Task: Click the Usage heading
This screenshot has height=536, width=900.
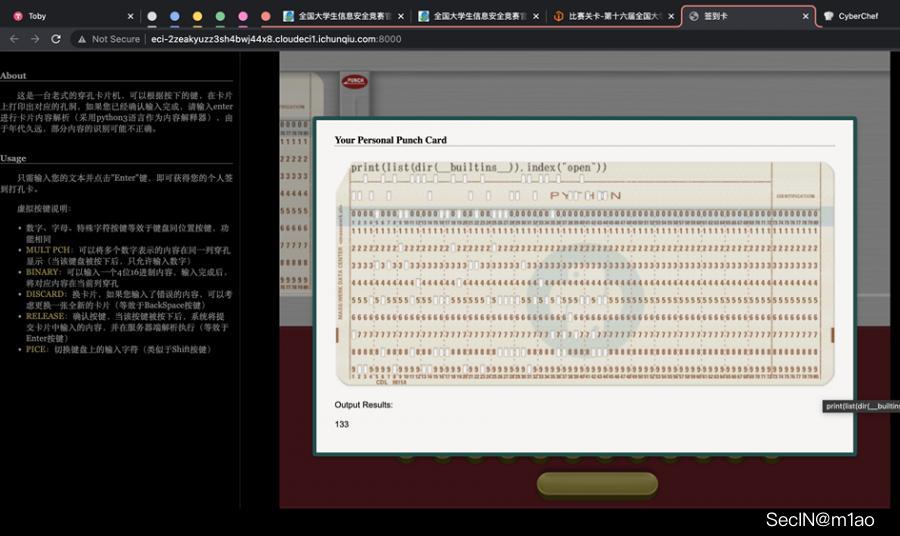Action: tap(13, 158)
